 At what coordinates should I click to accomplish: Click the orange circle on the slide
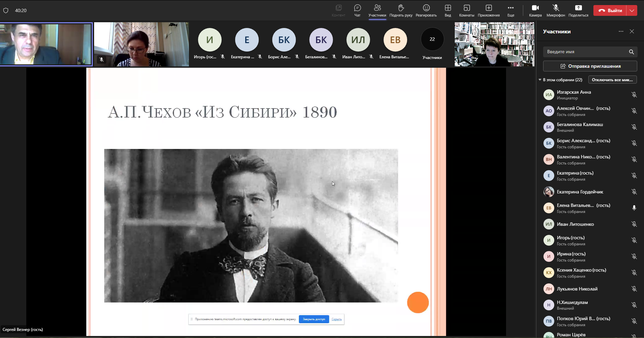click(x=418, y=302)
